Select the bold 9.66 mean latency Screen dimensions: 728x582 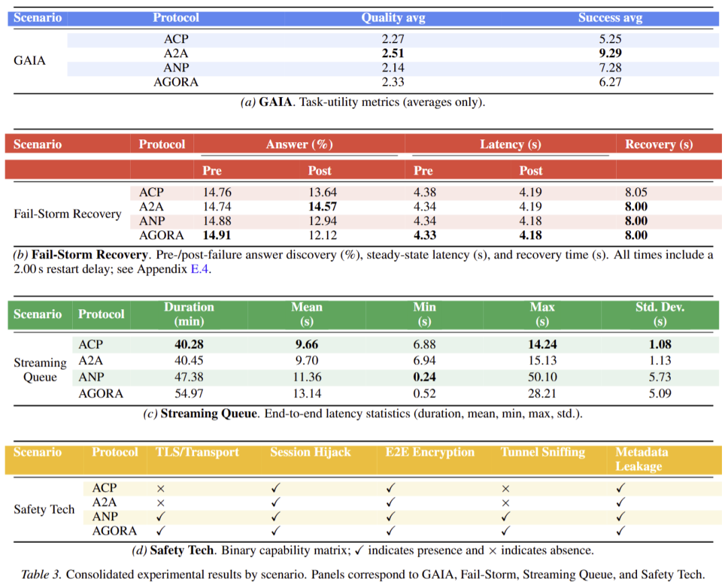coord(307,344)
